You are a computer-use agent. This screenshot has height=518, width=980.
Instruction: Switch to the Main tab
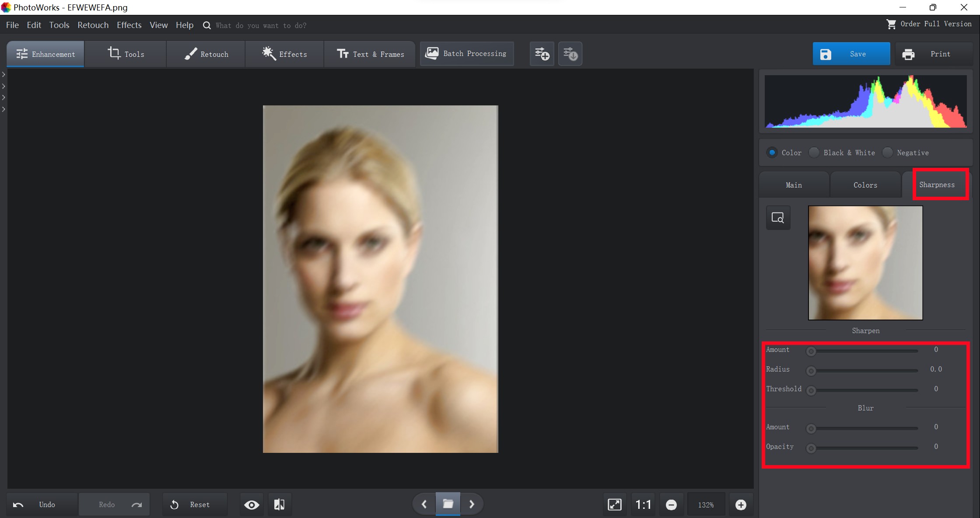tap(794, 185)
